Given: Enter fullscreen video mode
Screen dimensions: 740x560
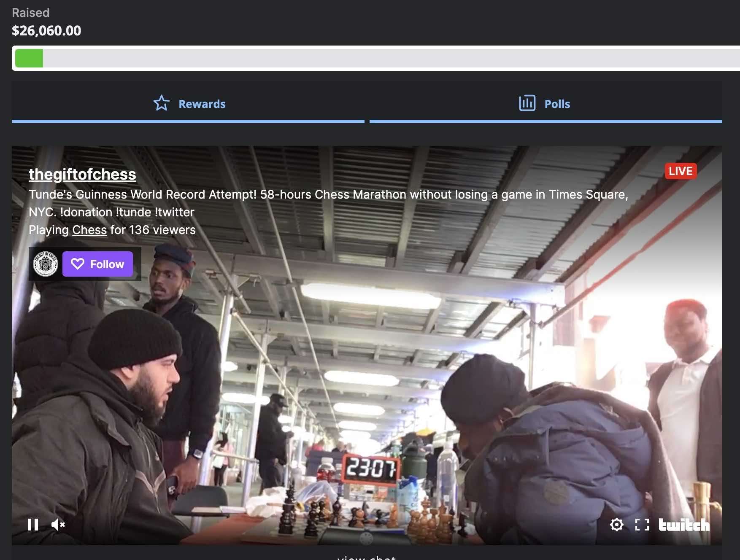Looking at the screenshot, I should pyautogui.click(x=642, y=525).
